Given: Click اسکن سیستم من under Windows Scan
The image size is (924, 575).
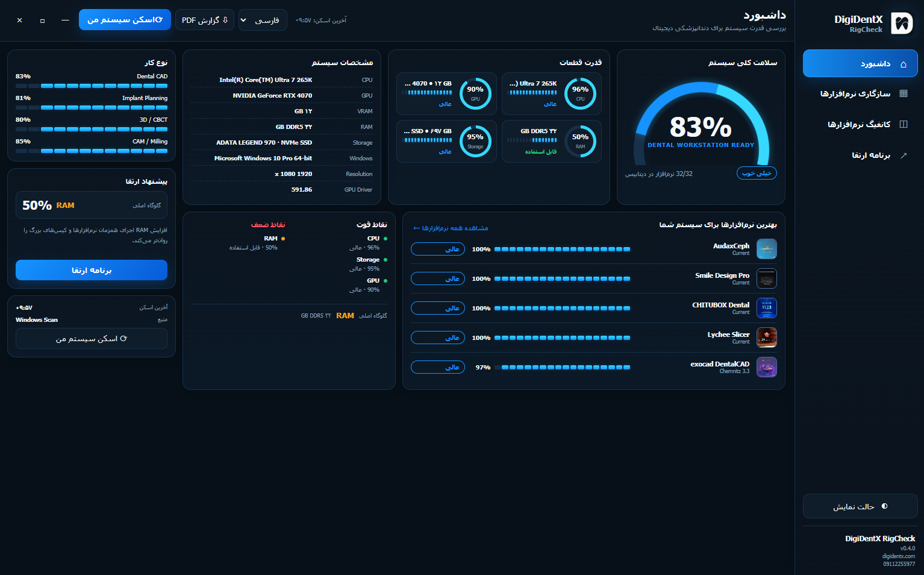Looking at the screenshot, I should click(92, 339).
